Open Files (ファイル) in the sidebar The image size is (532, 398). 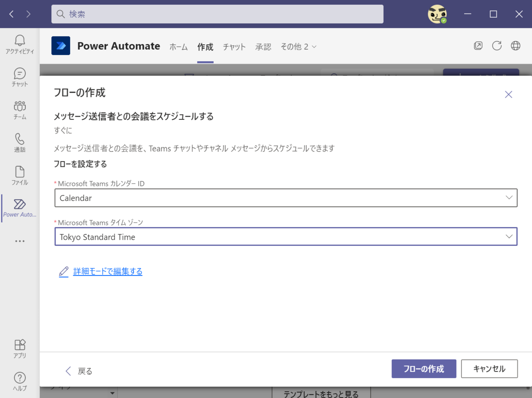(x=20, y=176)
